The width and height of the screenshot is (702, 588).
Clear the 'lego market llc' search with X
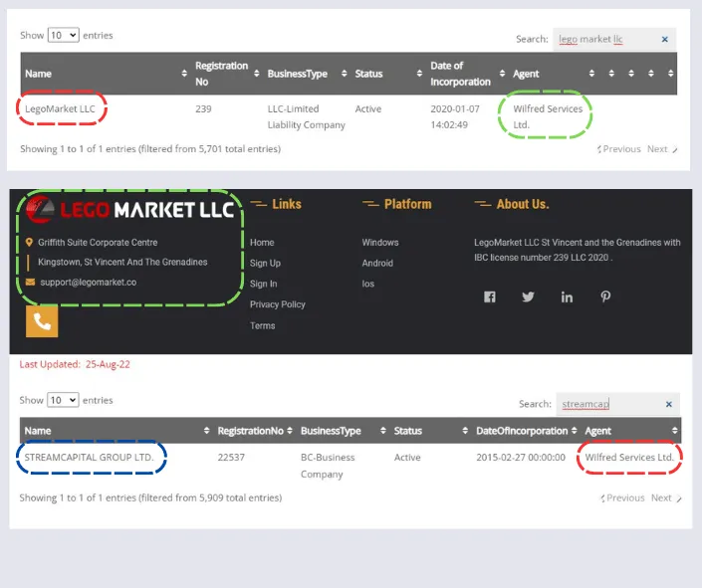(665, 40)
